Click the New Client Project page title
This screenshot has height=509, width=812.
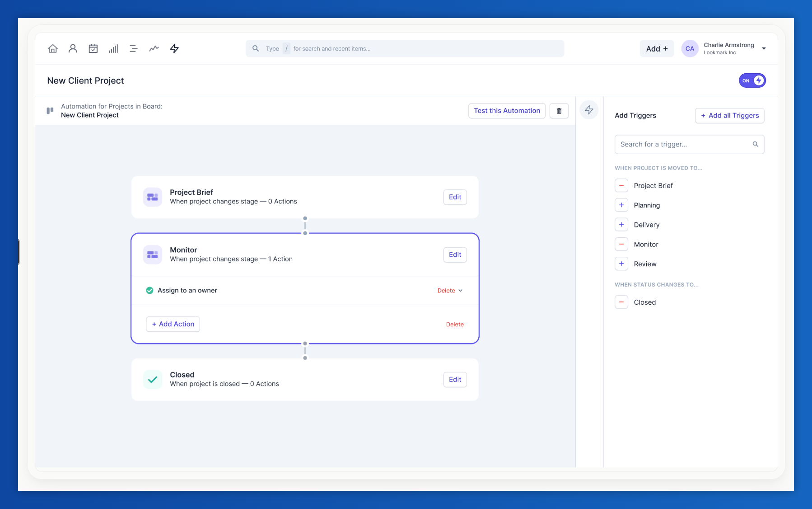tap(85, 80)
